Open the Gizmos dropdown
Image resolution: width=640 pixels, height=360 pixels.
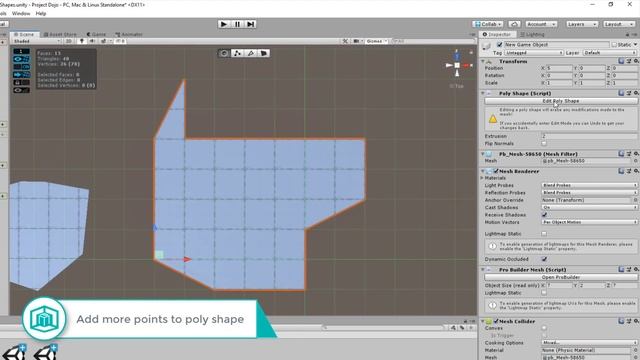[x=376, y=41]
